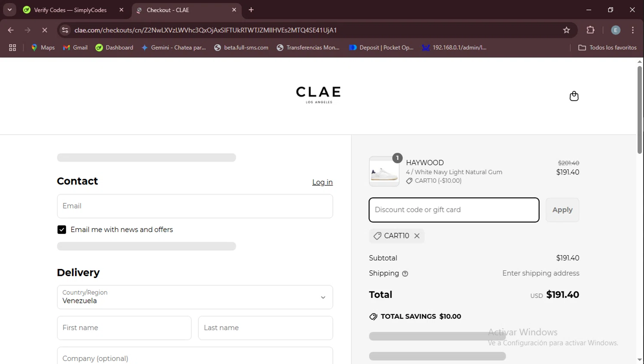644x364 pixels.
Task: Expand the Country/Region dropdown
Action: pos(195,297)
